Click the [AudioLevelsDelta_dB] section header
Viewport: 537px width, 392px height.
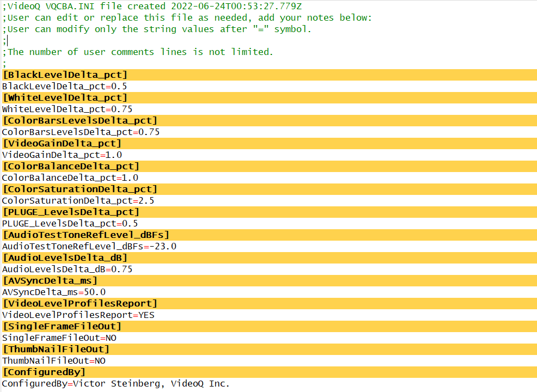click(x=65, y=258)
